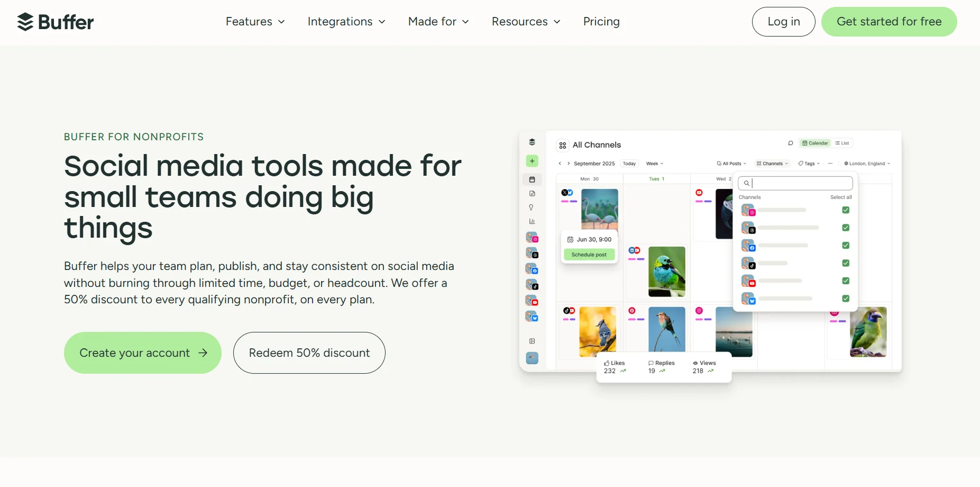Click the Replies comment icon
The height and width of the screenshot is (487, 980).
[651, 363]
